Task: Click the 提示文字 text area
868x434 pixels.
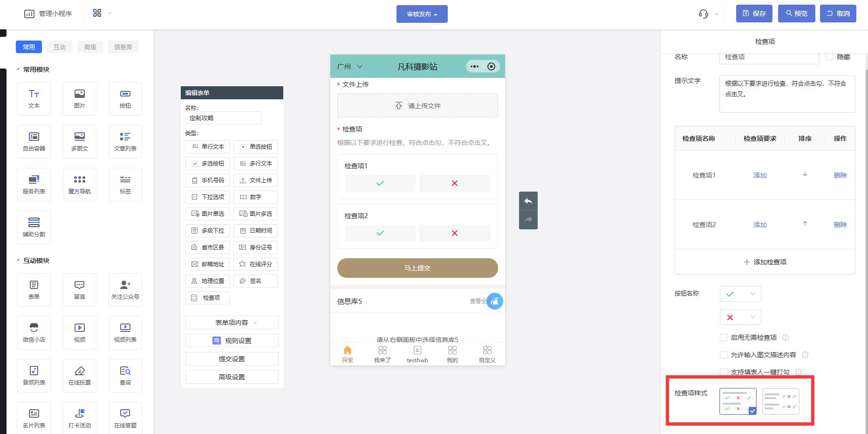Action: point(787,94)
